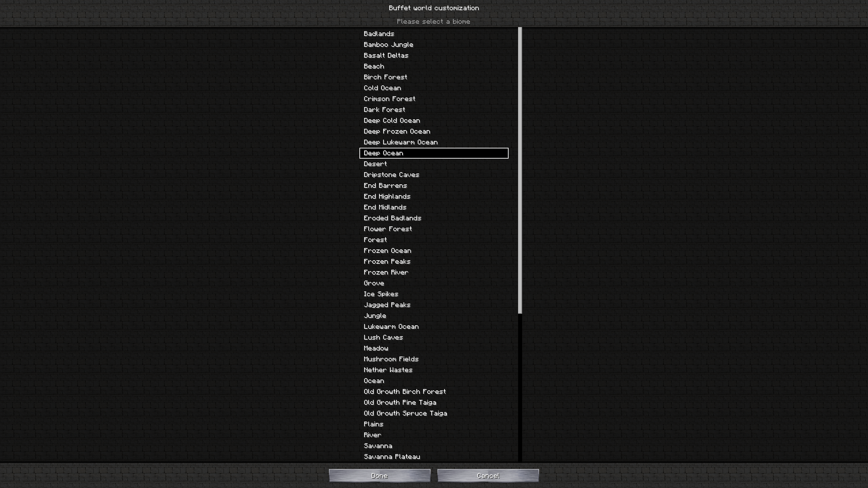This screenshot has height=488, width=868.
Task: Choose Mushroom Fields biome
Action: pyautogui.click(x=434, y=359)
